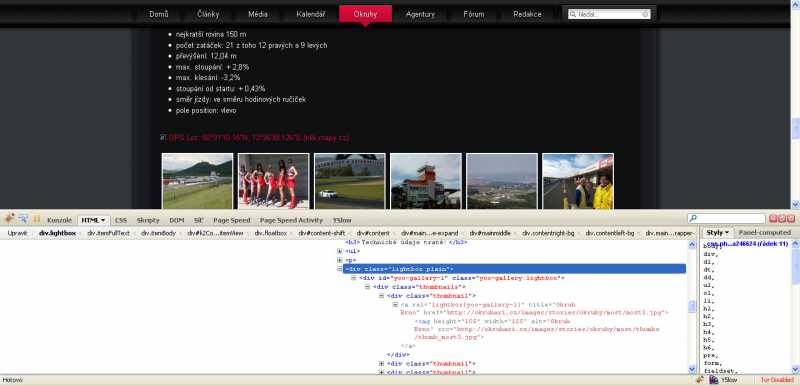Select div.itemBody in the breadcrumb
This screenshot has height=386, width=800.
click(x=158, y=233)
